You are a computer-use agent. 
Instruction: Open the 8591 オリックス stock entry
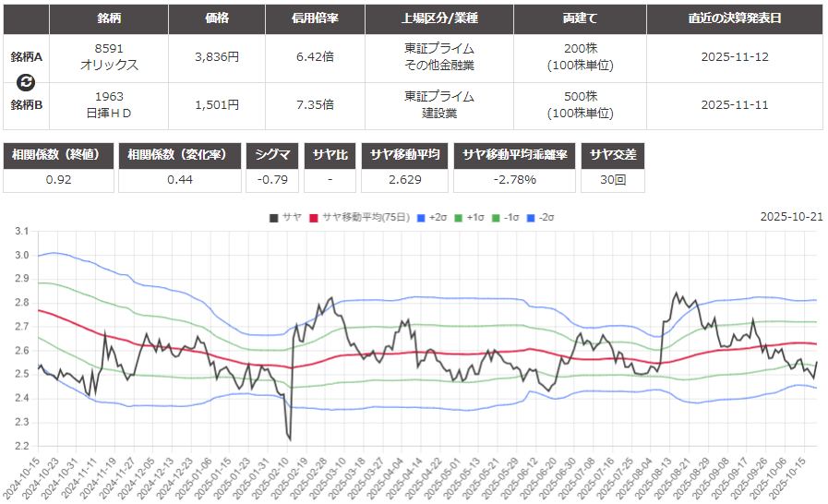[109, 56]
